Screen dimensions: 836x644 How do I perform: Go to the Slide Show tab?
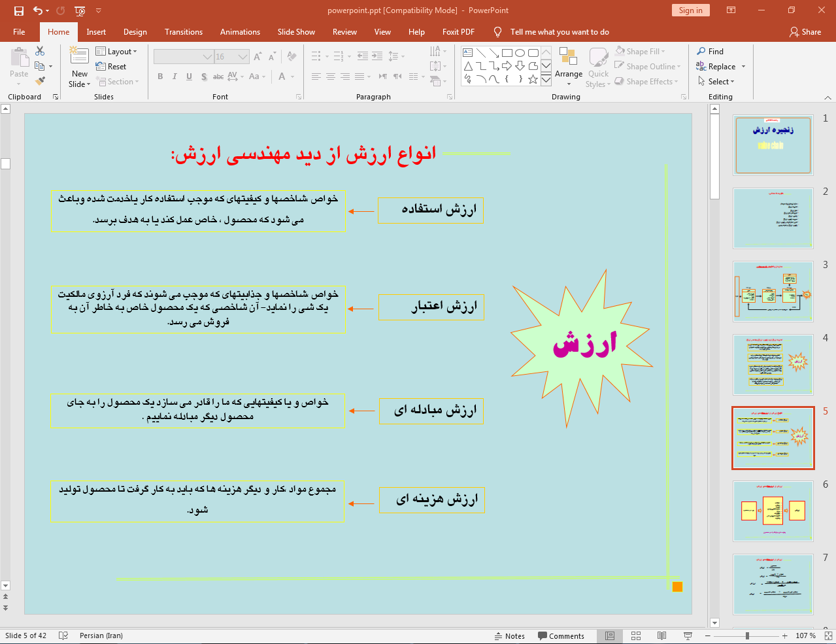tap(296, 31)
